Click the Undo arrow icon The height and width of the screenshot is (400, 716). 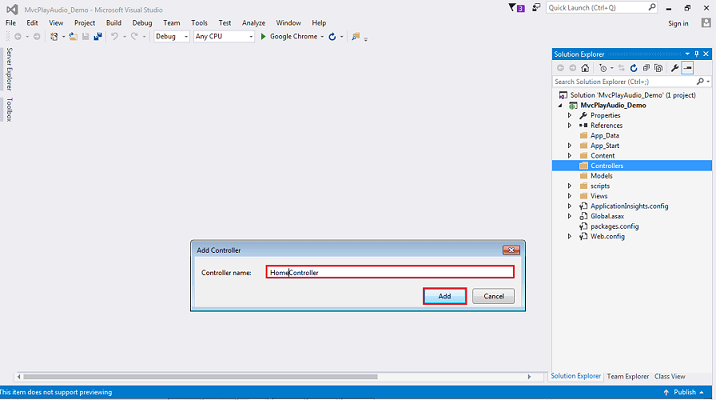point(115,37)
